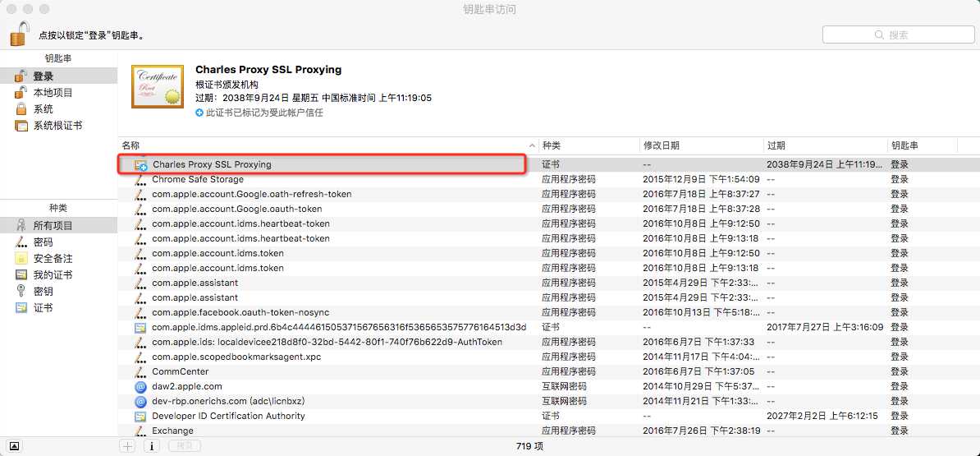Select the 我的证书 category
Screen dimensions: 980x456
pos(59,274)
